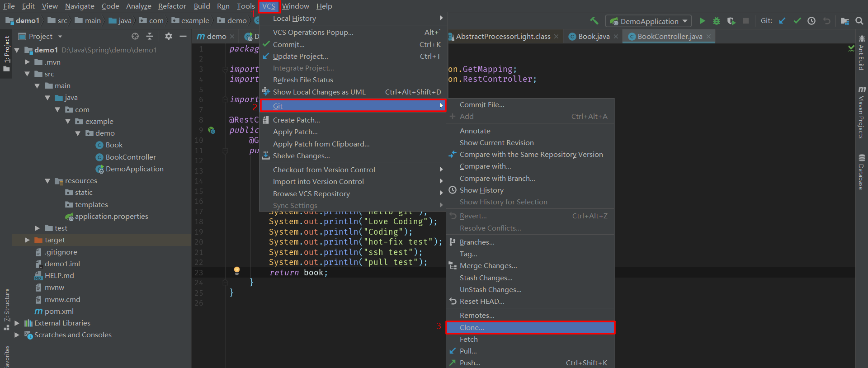
Task: Open Remotes... in Git submenu
Action: [530, 315]
